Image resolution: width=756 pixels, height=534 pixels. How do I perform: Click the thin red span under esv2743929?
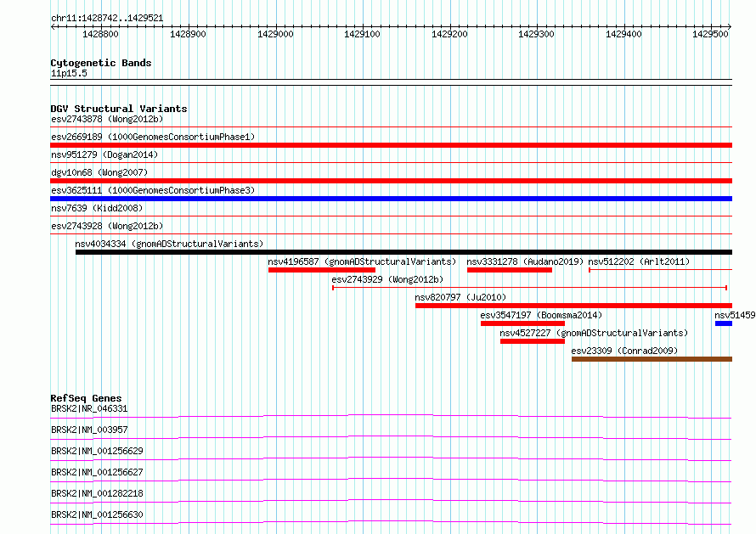click(529, 288)
